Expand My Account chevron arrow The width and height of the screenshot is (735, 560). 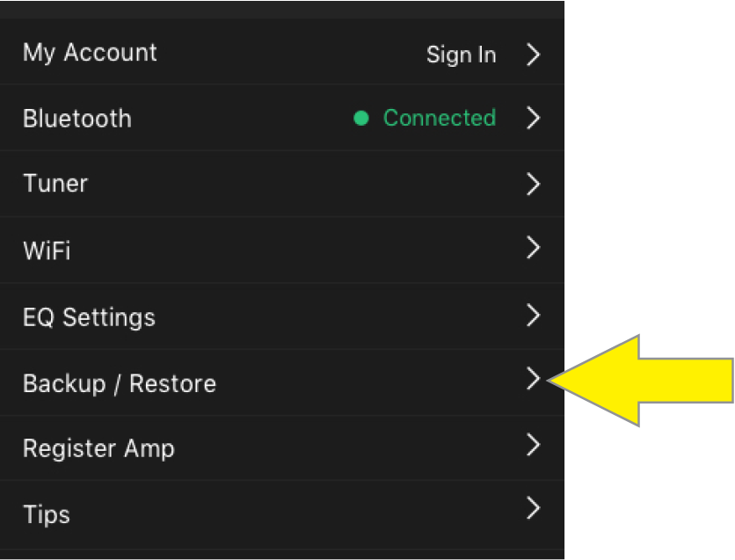pos(533,55)
